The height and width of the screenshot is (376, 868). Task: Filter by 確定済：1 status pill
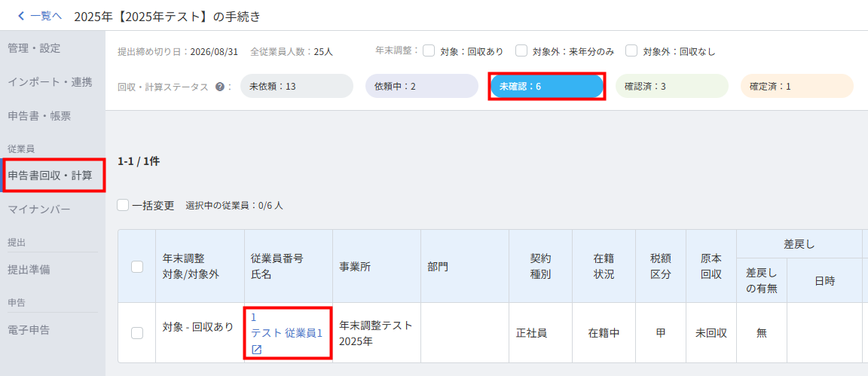tap(796, 87)
